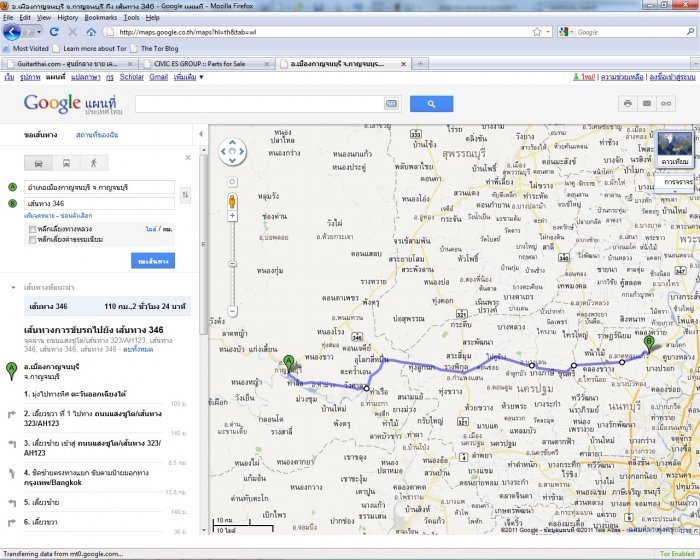The image size is (700, 560).
Task: Click add destination link under fields
Action: point(40,216)
